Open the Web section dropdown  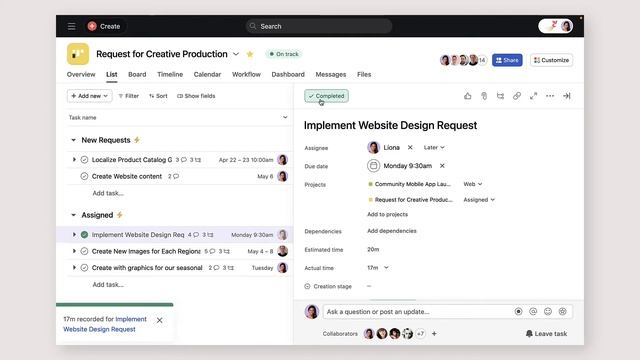click(x=473, y=184)
